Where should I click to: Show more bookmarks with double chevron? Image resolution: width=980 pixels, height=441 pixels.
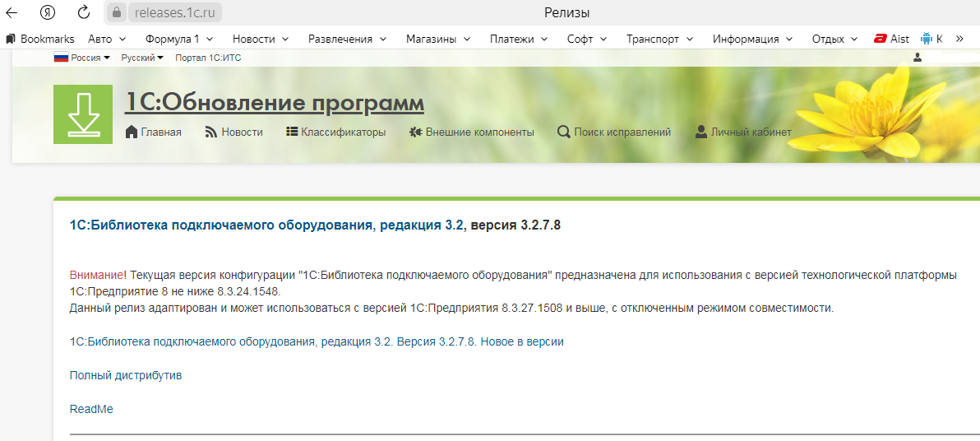click(960, 39)
